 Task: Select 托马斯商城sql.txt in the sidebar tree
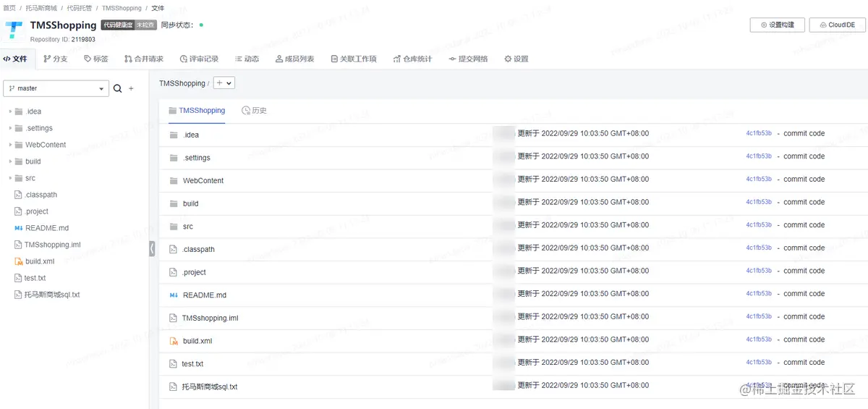[x=52, y=295]
